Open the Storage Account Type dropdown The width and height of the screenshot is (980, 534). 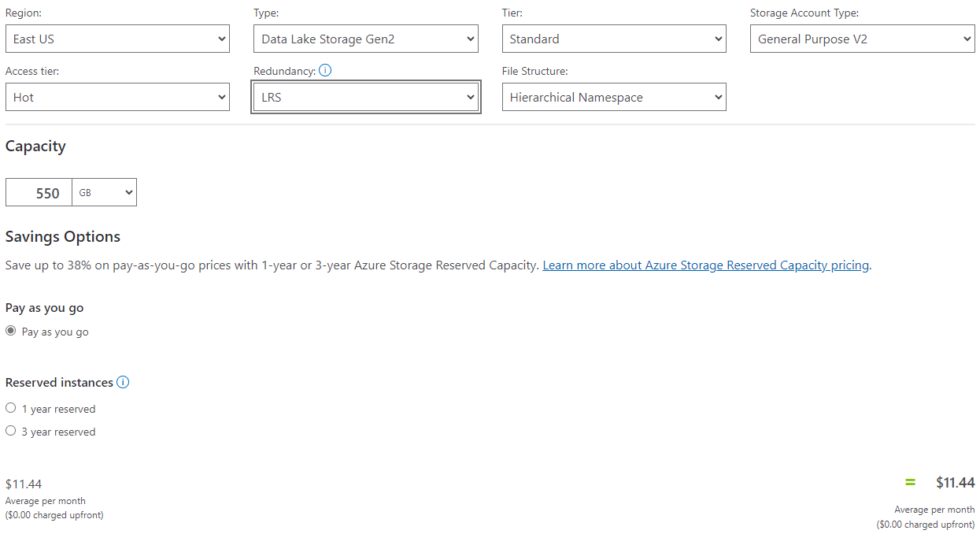[x=862, y=38]
